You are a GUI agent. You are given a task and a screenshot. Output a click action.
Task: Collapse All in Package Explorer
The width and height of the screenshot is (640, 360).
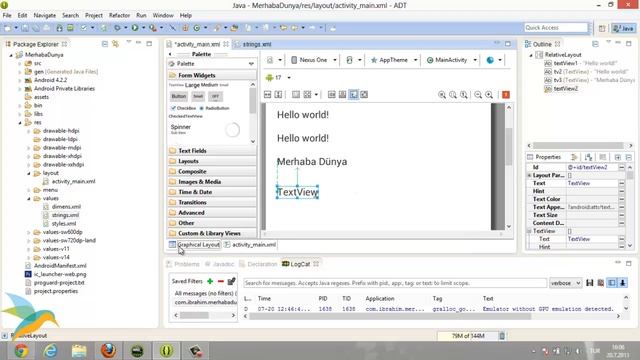105,44
